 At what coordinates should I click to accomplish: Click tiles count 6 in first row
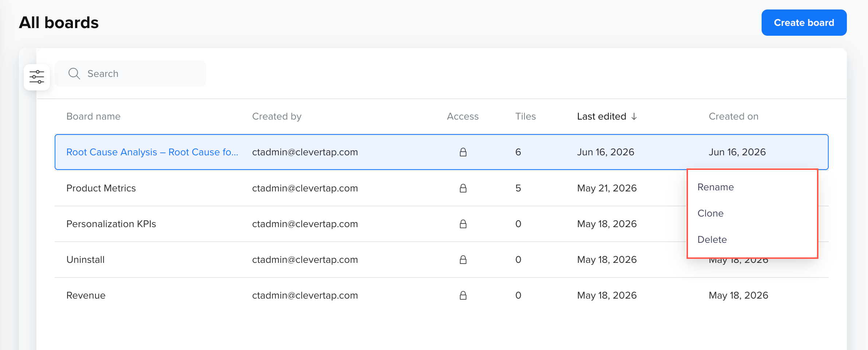(518, 152)
